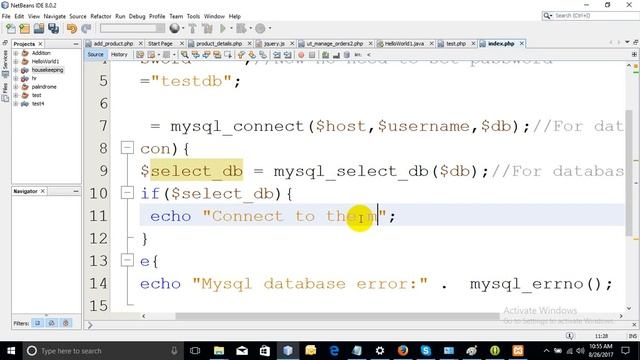Screen dimensions: 640x360
Task: Click the Build Project hammer icon
Action: (x=193, y=29)
